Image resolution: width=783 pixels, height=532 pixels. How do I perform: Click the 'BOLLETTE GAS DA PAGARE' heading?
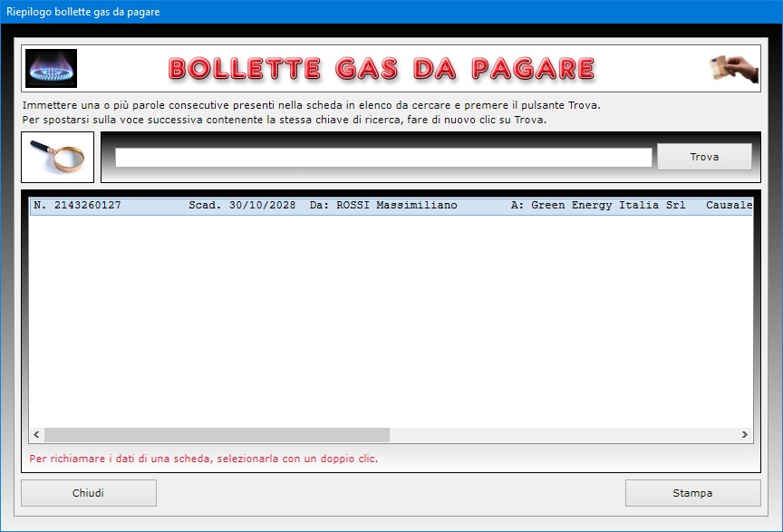382,69
